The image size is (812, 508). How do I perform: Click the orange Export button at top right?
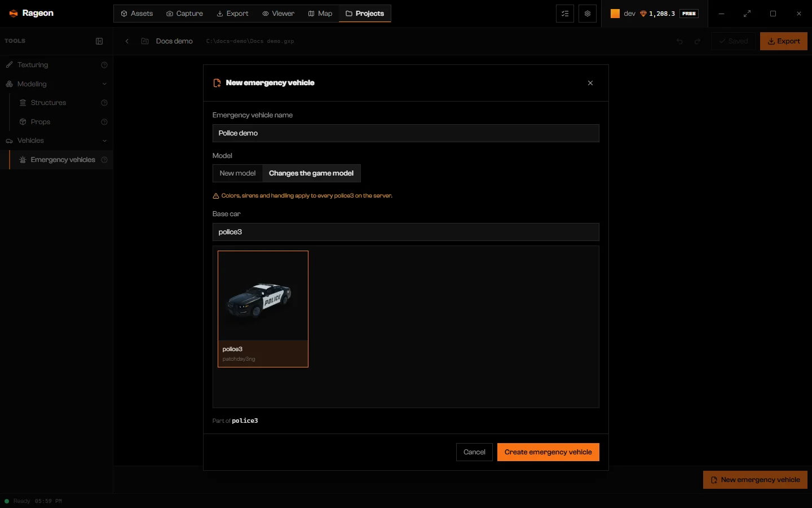(x=784, y=41)
